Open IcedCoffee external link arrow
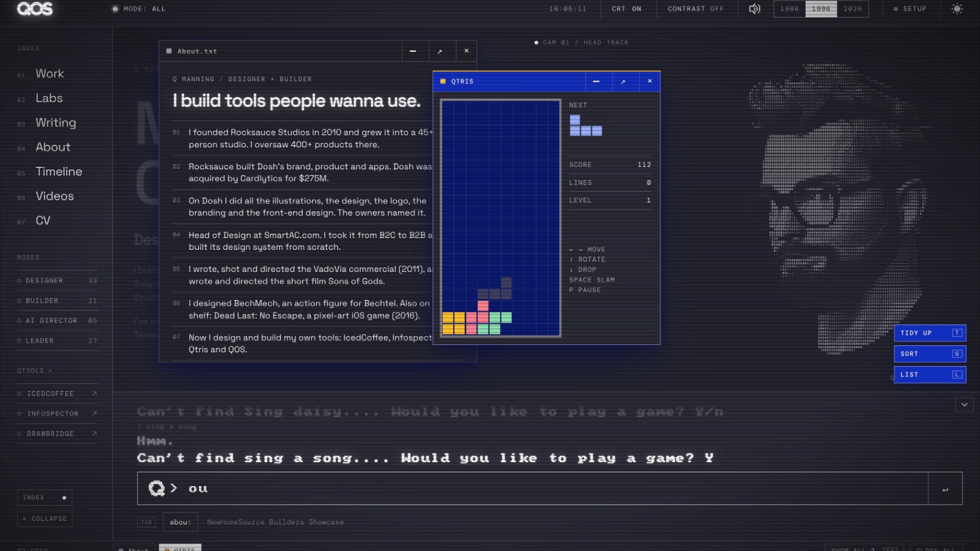The width and height of the screenshot is (980, 551). coord(94,393)
